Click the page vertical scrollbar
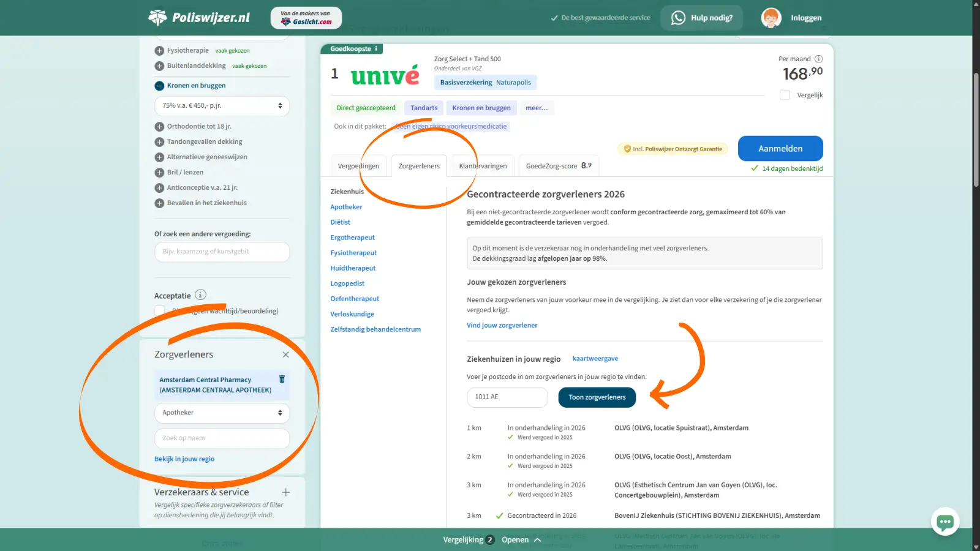The image size is (980, 551). click(976, 129)
